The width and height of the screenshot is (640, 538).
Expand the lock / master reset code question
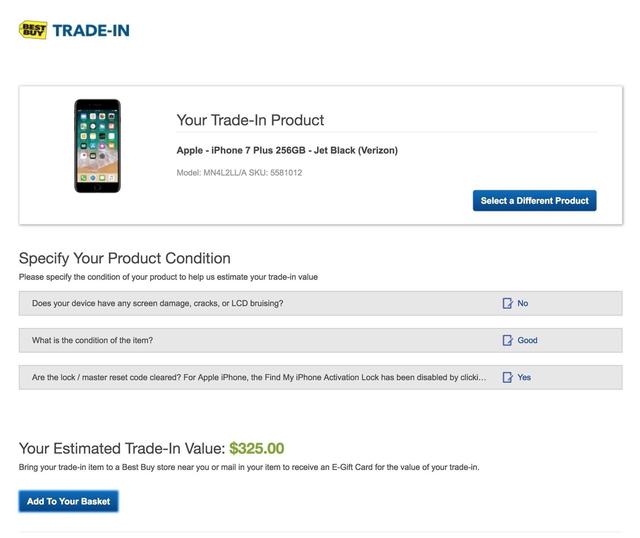pyautogui.click(x=259, y=378)
